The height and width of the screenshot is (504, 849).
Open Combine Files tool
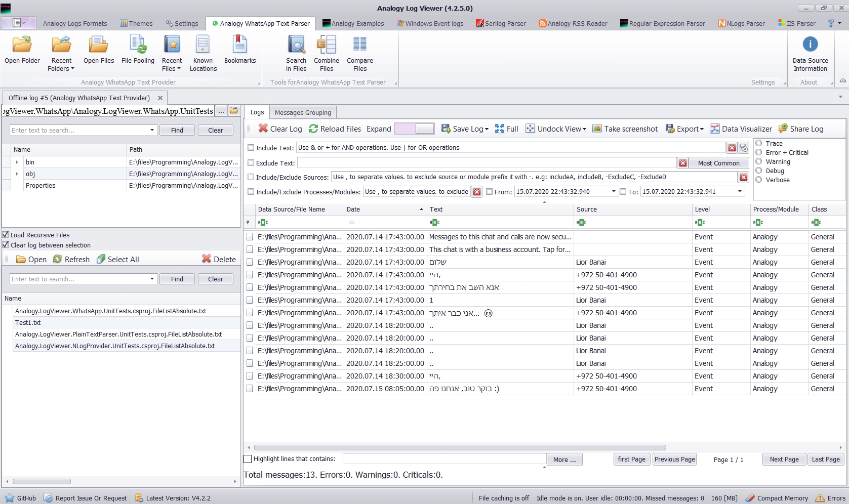click(x=327, y=54)
